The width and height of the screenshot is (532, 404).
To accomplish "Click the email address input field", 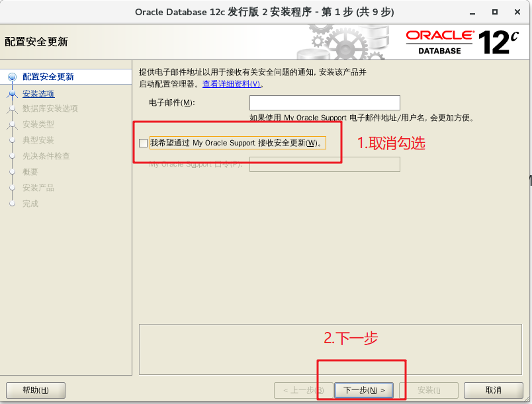I will [x=325, y=102].
